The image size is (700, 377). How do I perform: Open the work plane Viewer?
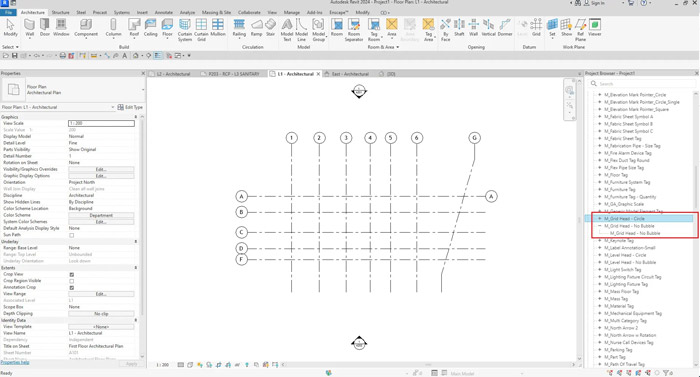point(595,27)
